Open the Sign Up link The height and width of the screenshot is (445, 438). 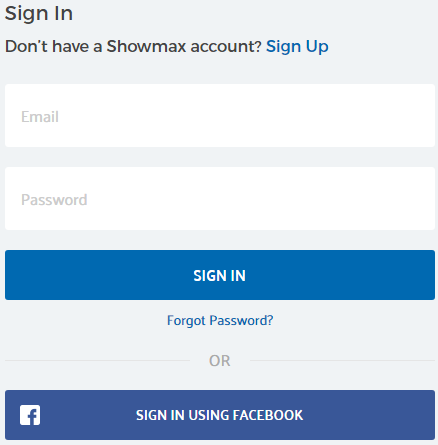click(x=297, y=46)
